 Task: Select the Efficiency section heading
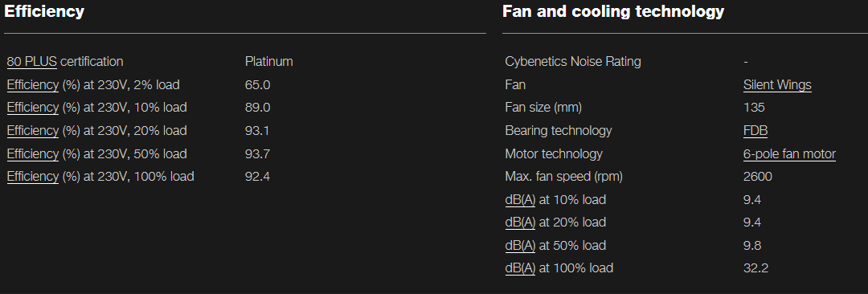click(44, 11)
